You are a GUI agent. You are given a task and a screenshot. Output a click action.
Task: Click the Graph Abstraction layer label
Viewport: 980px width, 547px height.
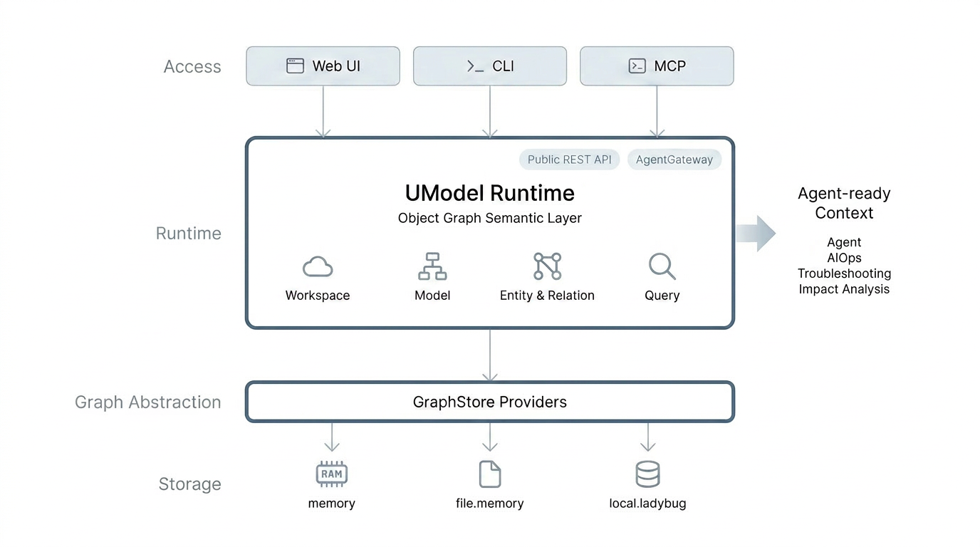point(148,402)
